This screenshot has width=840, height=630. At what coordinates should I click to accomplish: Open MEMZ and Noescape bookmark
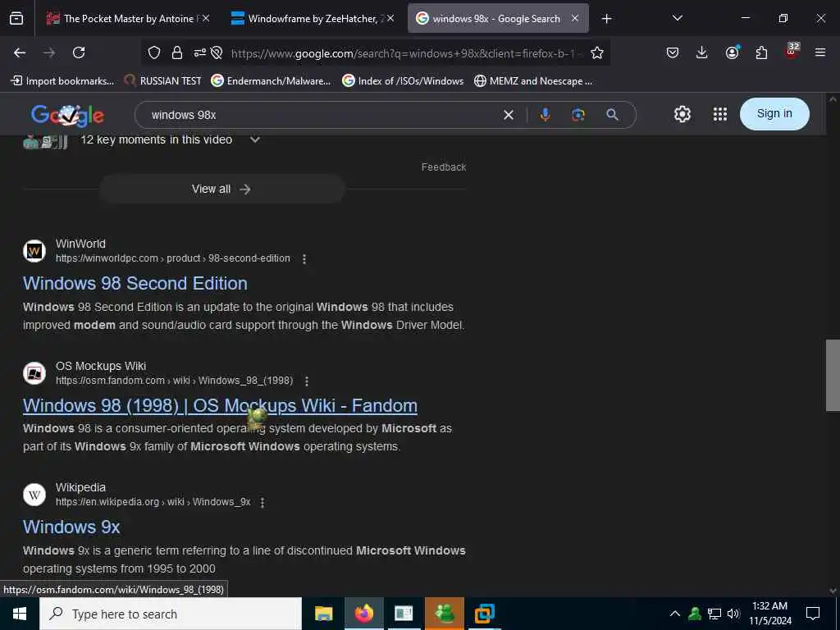point(533,81)
